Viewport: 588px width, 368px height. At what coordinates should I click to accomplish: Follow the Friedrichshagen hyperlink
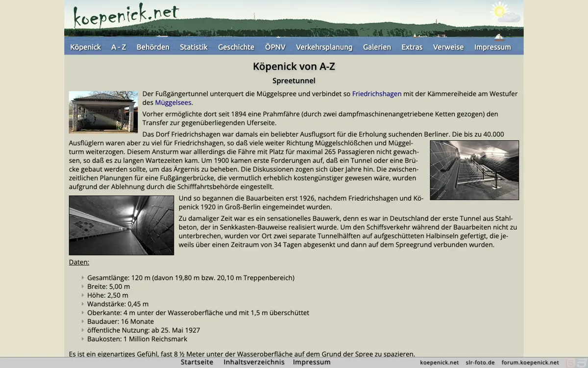click(x=377, y=94)
